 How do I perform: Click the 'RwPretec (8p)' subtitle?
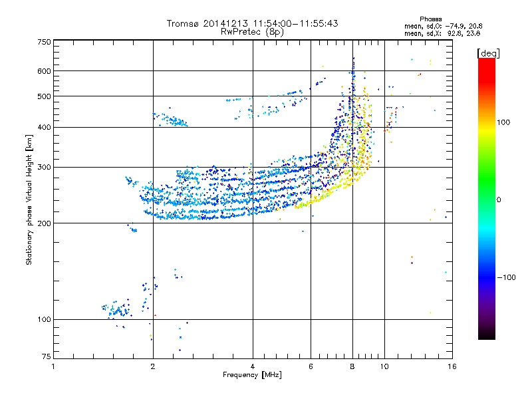[x=252, y=32]
